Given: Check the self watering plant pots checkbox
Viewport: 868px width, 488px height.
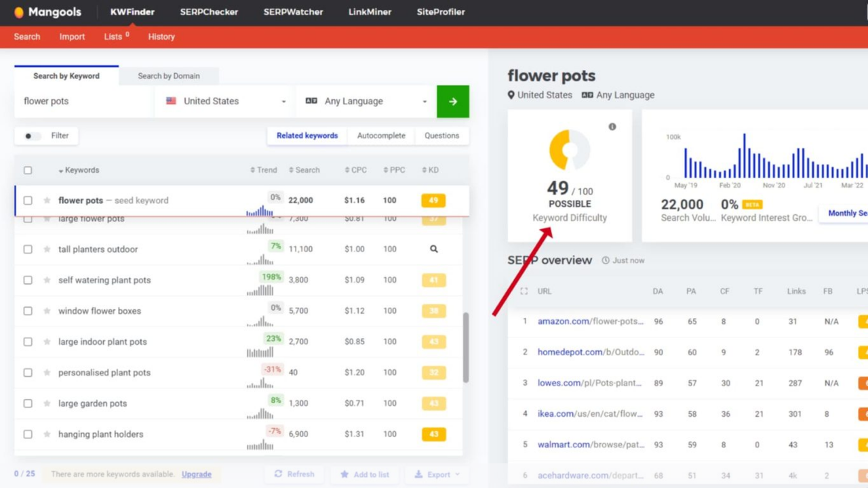Looking at the screenshot, I should pyautogui.click(x=28, y=280).
